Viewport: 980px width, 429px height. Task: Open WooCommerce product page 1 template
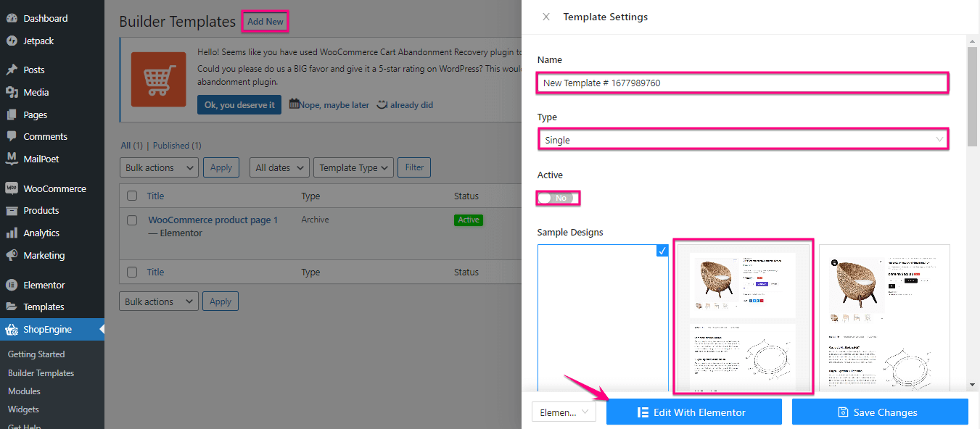213,220
